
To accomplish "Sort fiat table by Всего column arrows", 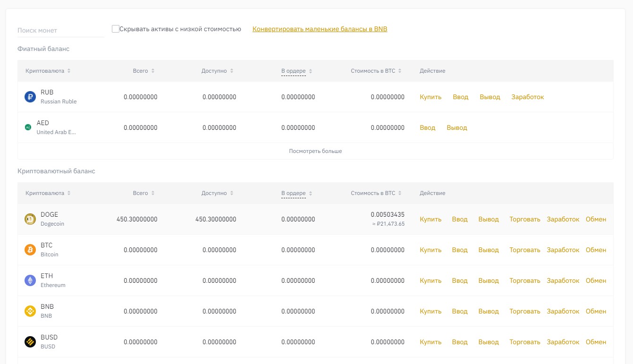I will (153, 71).
